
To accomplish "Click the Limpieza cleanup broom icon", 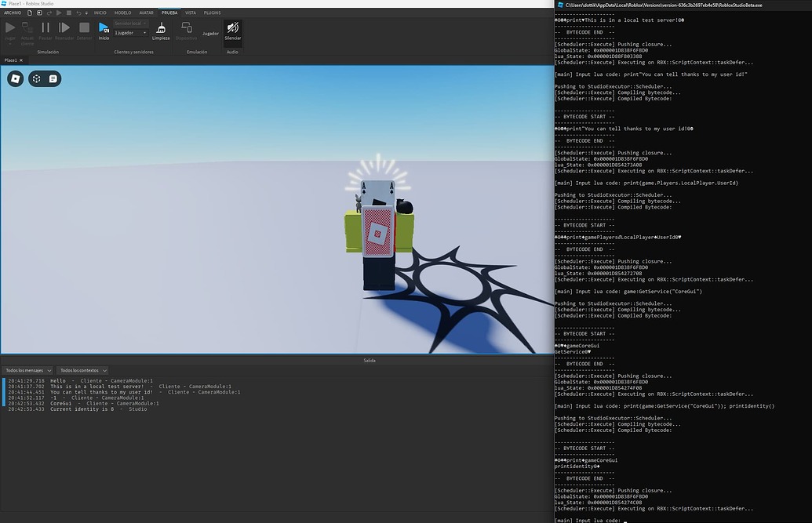I will pyautogui.click(x=161, y=28).
